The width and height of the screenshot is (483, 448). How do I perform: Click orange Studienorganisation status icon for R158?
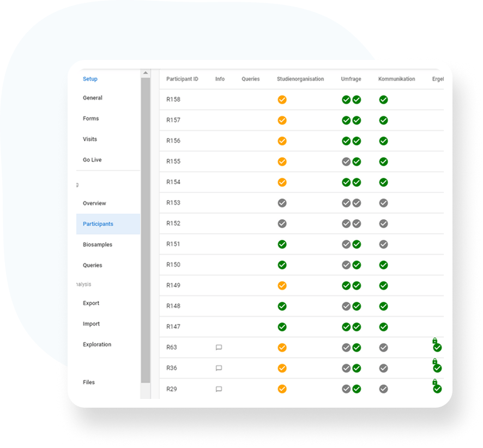pyautogui.click(x=282, y=100)
